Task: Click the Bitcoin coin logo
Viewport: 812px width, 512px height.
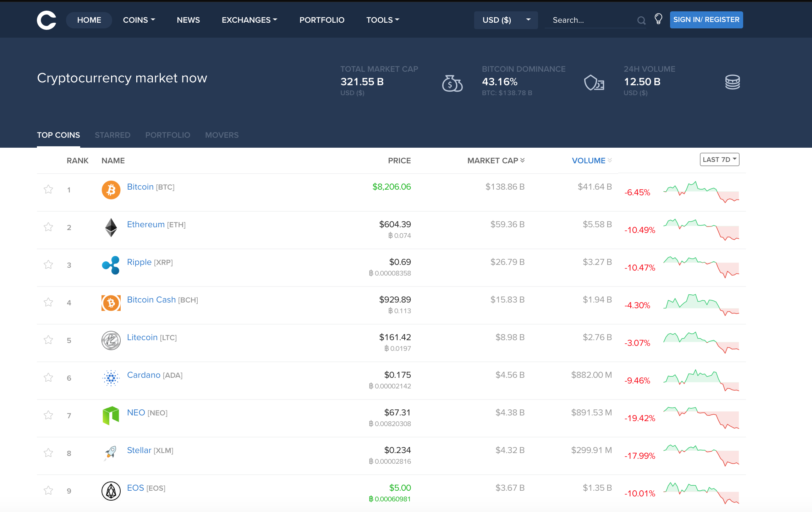Action: coord(111,190)
